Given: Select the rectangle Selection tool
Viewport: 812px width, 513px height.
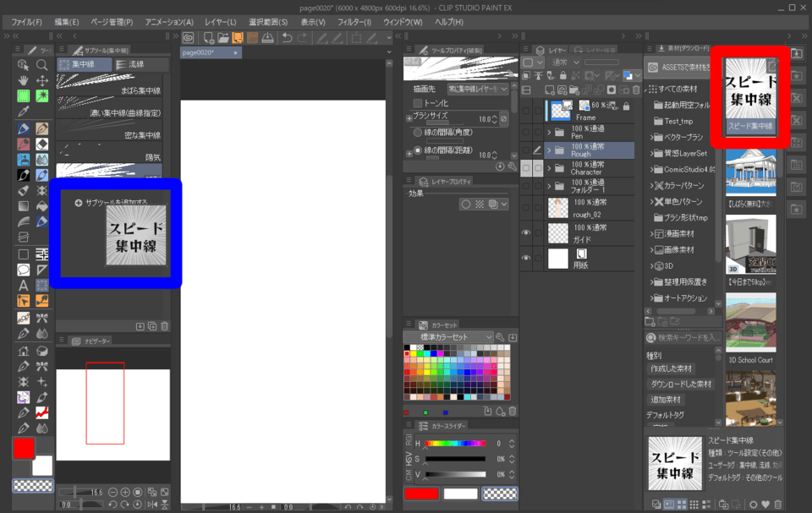Looking at the screenshot, I should (x=24, y=96).
